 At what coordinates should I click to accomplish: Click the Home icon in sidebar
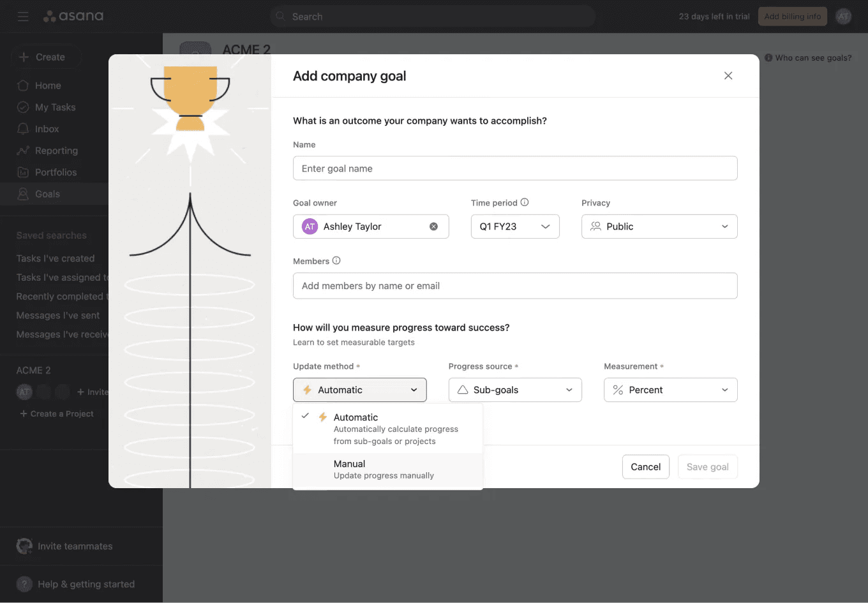pyautogui.click(x=24, y=85)
